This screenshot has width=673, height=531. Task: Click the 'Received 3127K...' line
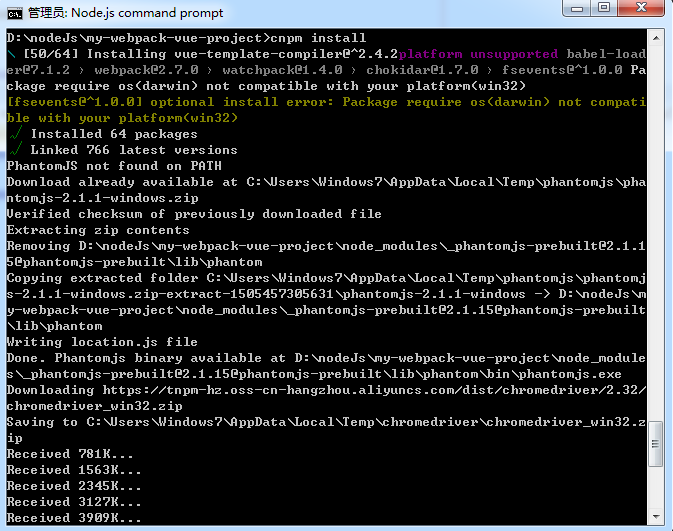74,502
